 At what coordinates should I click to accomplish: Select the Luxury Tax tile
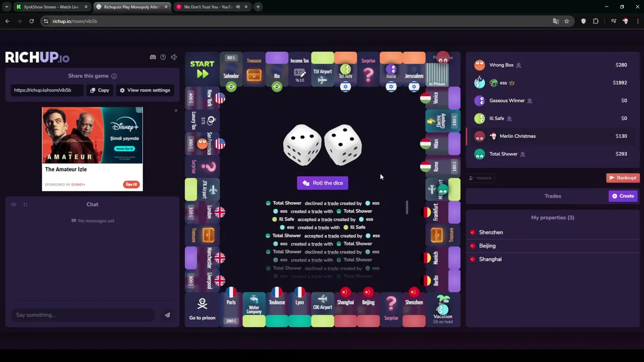[202, 121]
